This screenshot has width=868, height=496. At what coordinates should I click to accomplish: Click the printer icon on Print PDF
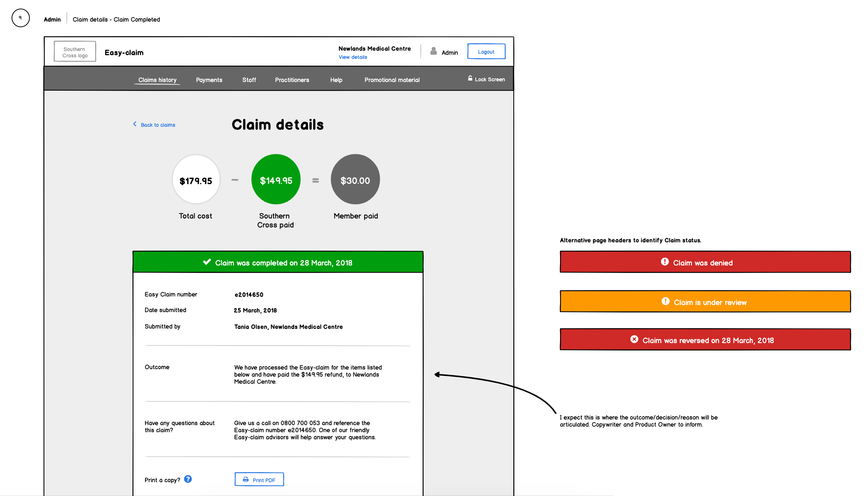pyautogui.click(x=246, y=480)
